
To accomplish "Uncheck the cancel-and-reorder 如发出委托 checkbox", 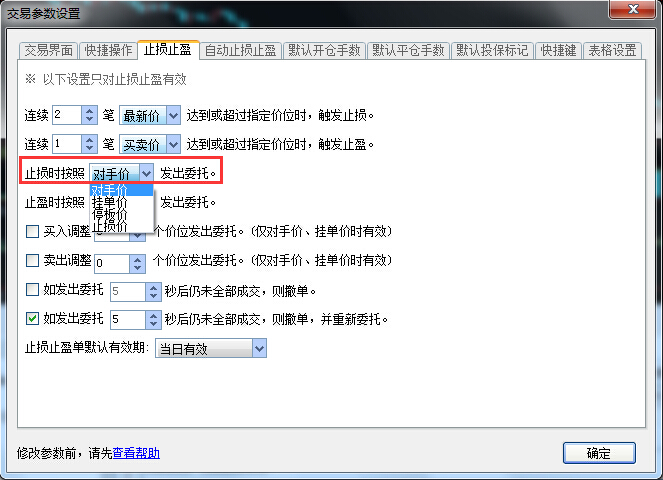I will (x=33, y=318).
